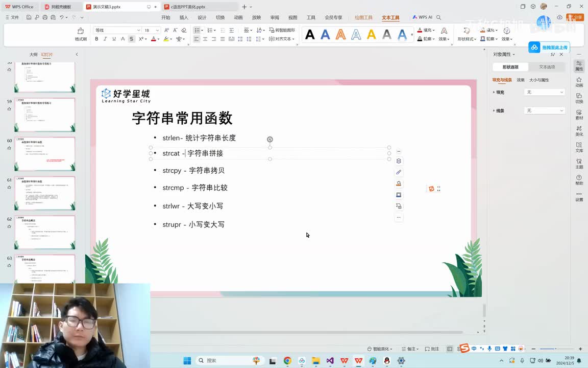Screen dimensions: 588x368
Task: Open the 插入 ribbon tab
Action: pyautogui.click(x=184, y=17)
